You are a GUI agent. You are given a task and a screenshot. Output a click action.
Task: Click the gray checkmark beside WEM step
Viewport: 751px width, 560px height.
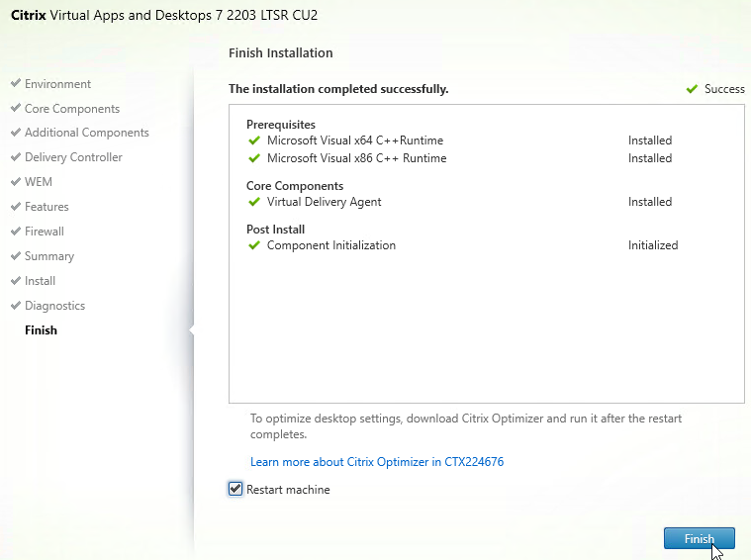pyautogui.click(x=16, y=181)
